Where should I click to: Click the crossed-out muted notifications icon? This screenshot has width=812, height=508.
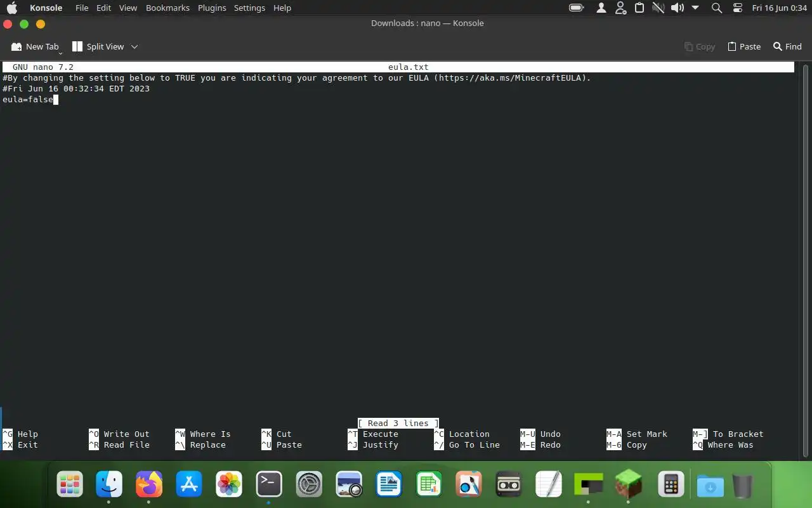658,8
